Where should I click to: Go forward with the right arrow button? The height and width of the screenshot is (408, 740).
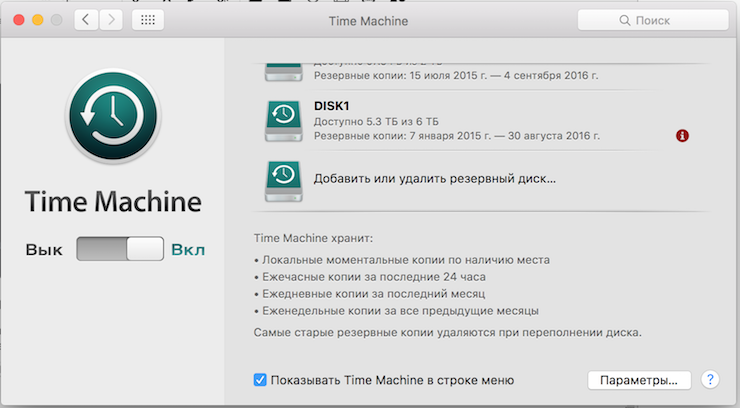tap(111, 20)
